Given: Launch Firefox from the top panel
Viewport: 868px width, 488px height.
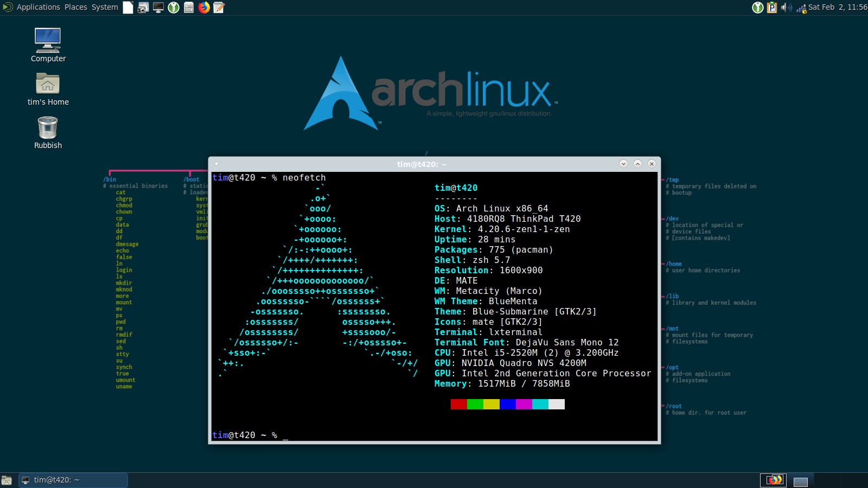Looking at the screenshot, I should click(x=204, y=7).
